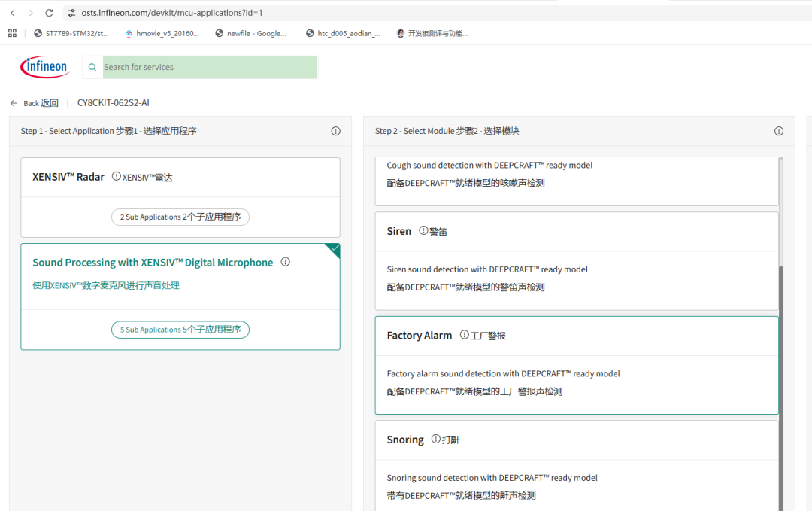Image resolution: width=812 pixels, height=511 pixels.
Task: Focus the Search for services field
Action: click(210, 68)
